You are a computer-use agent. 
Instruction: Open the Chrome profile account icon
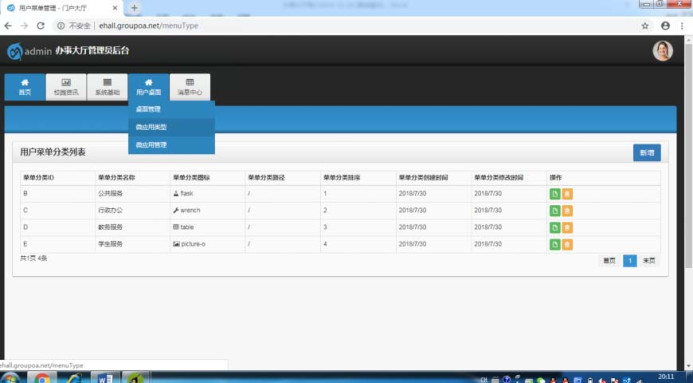click(665, 26)
